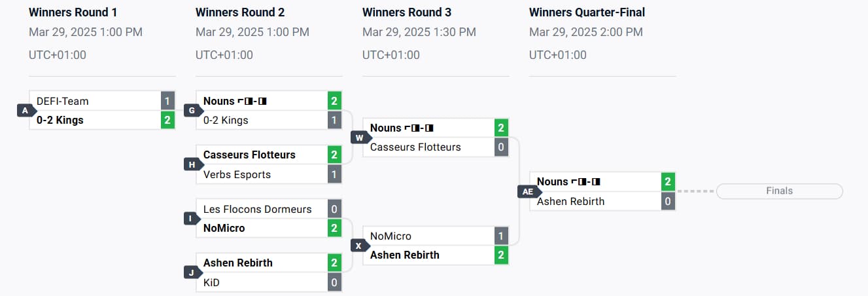The height and width of the screenshot is (296, 868).
Task: Click the Winners Quarter-Final heading
Action: [x=587, y=12]
